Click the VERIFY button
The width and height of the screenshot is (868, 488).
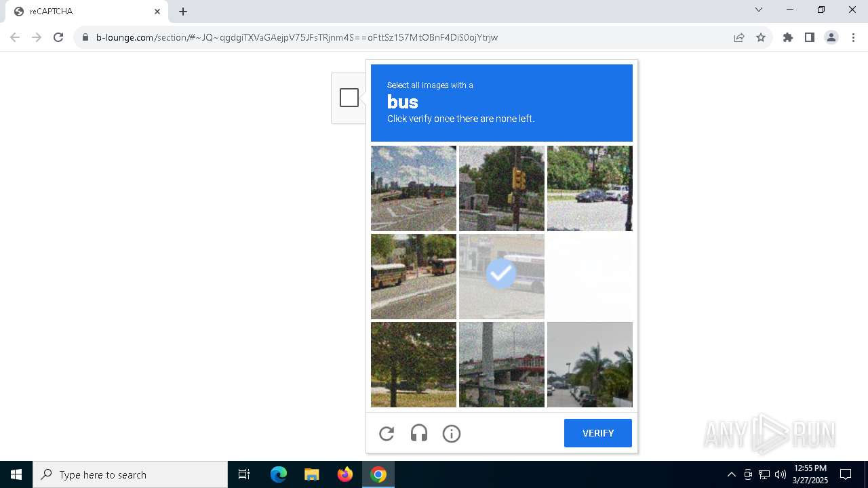point(598,433)
